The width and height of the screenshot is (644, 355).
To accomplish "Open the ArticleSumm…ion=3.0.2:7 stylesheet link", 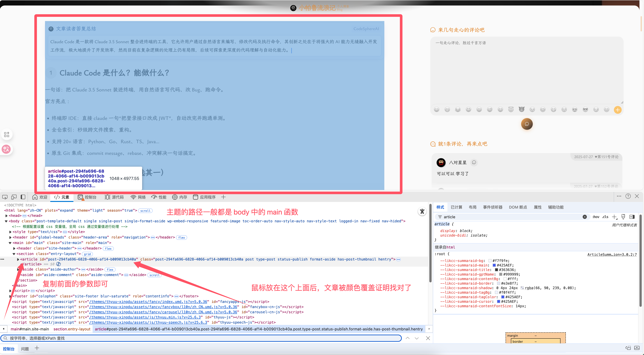I will click(x=612, y=255).
